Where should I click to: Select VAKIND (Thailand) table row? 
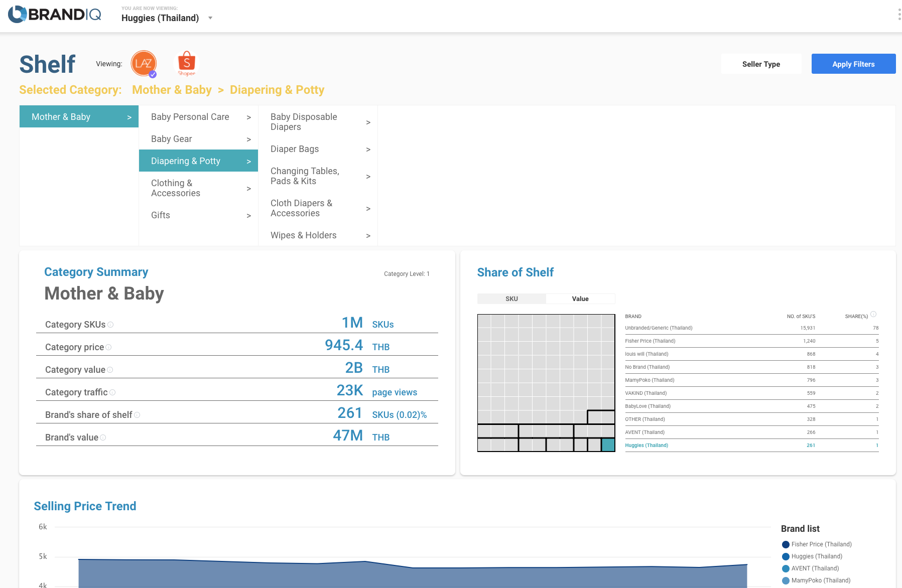point(751,393)
